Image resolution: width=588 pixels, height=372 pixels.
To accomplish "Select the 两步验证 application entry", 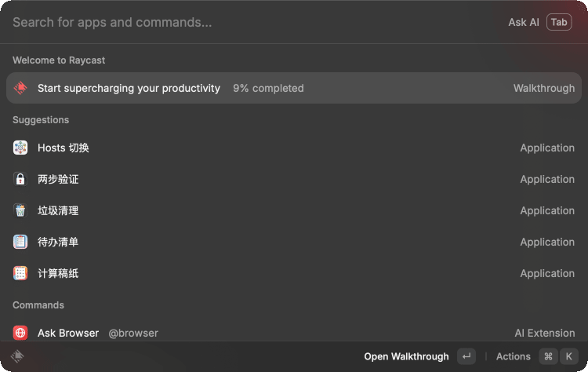I will click(x=294, y=179).
